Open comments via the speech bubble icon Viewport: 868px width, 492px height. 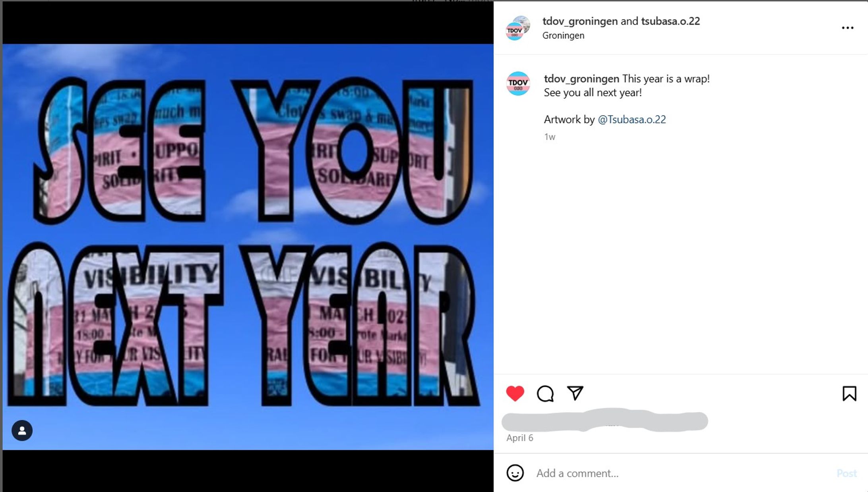pyautogui.click(x=545, y=394)
